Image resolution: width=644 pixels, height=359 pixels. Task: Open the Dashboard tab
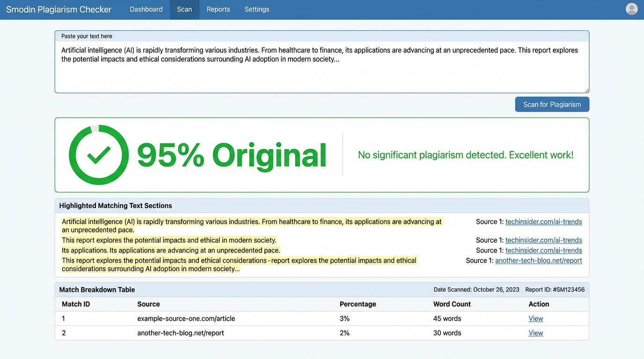pyautogui.click(x=146, y=9)
